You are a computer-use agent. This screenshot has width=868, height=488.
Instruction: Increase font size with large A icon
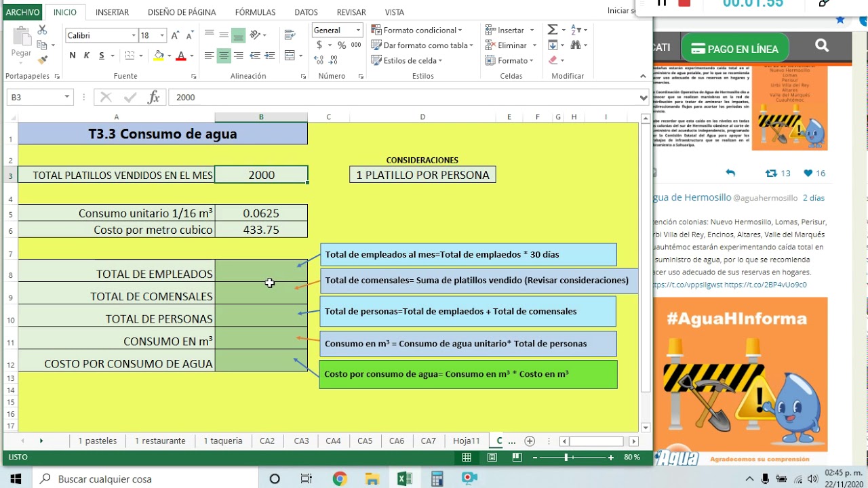pos(175,35)
